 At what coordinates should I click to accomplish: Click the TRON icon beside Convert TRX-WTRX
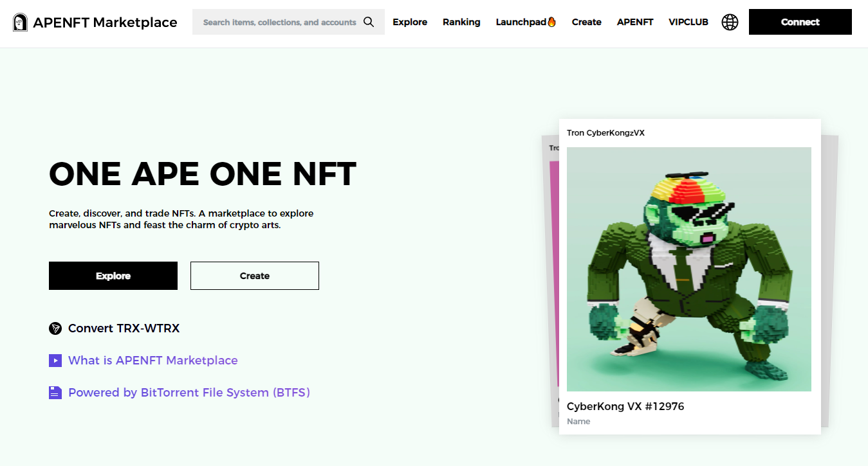55,328
